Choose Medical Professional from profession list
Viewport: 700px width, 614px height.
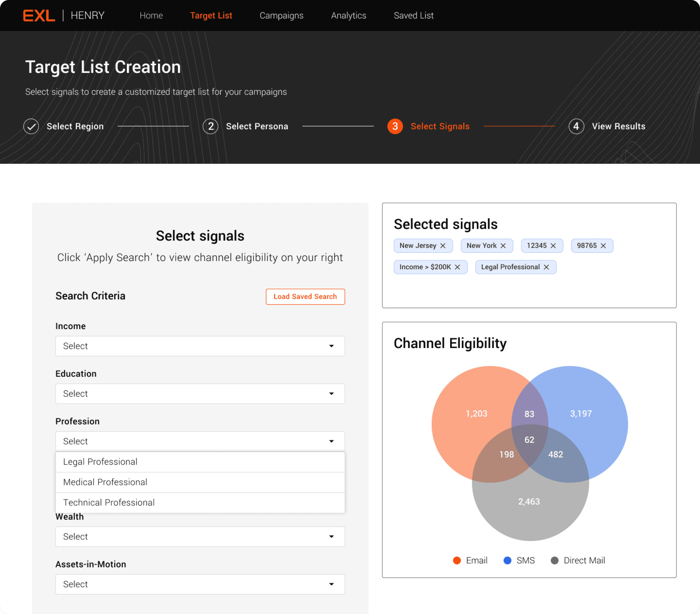point(105,482)
